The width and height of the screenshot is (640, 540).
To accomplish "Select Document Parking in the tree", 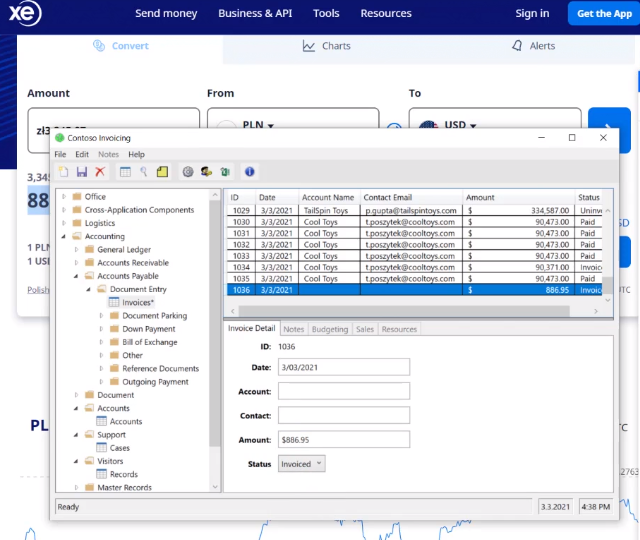I will 155,316.
